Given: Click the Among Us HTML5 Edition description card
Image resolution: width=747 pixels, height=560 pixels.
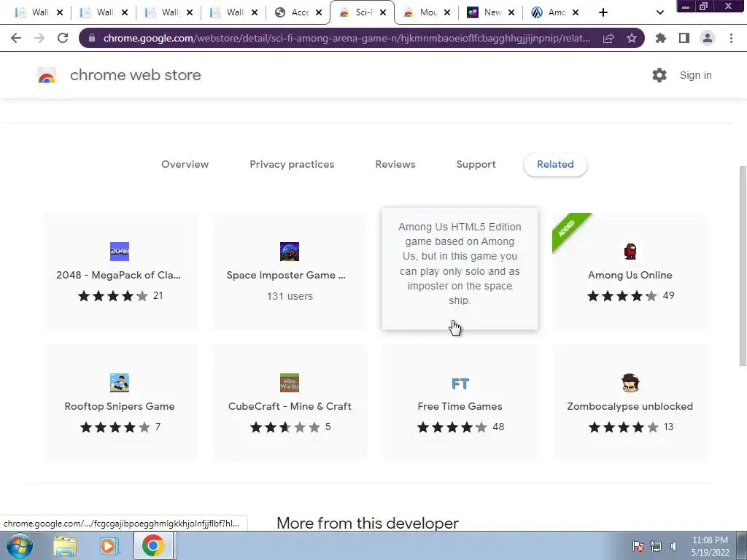Looking at the screenshot, I should (460, 268).
